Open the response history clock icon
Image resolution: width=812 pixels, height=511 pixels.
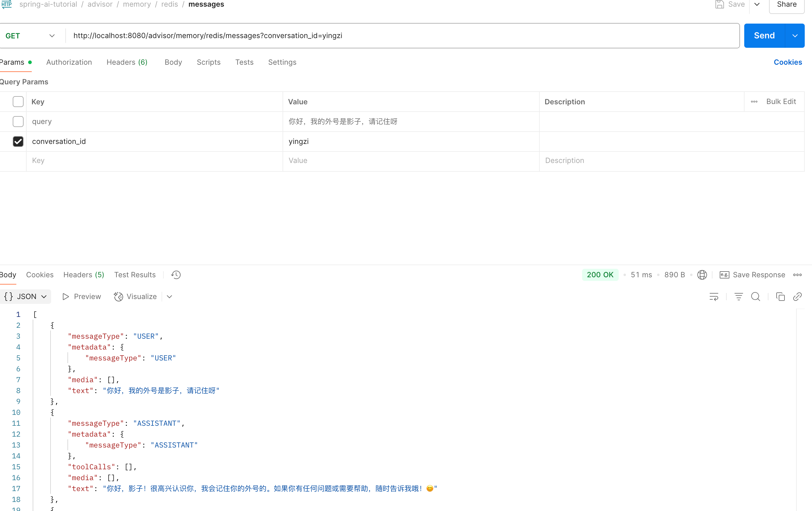pos(176,275)
